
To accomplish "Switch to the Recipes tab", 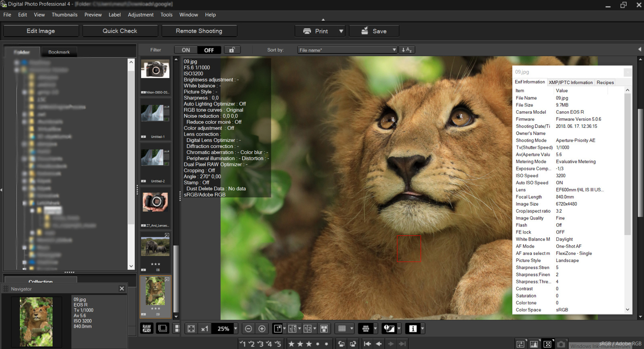I will click(605, 82).
